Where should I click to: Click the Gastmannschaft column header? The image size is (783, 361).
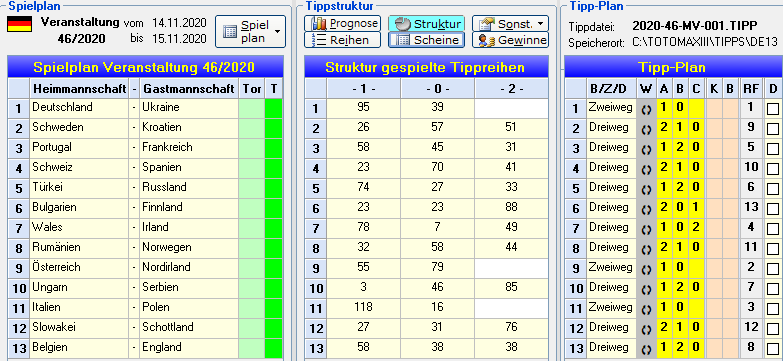click(x=189, y=89)
